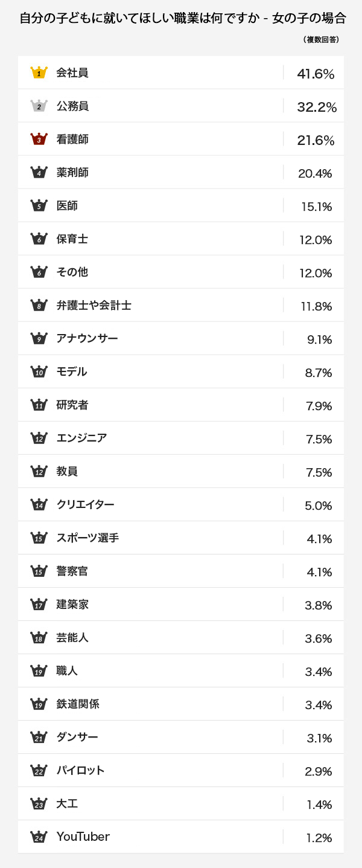Click the rank 8 crown beside 弁護士や会計士
This screenshot has height=868, width=362.
(39, 305)
